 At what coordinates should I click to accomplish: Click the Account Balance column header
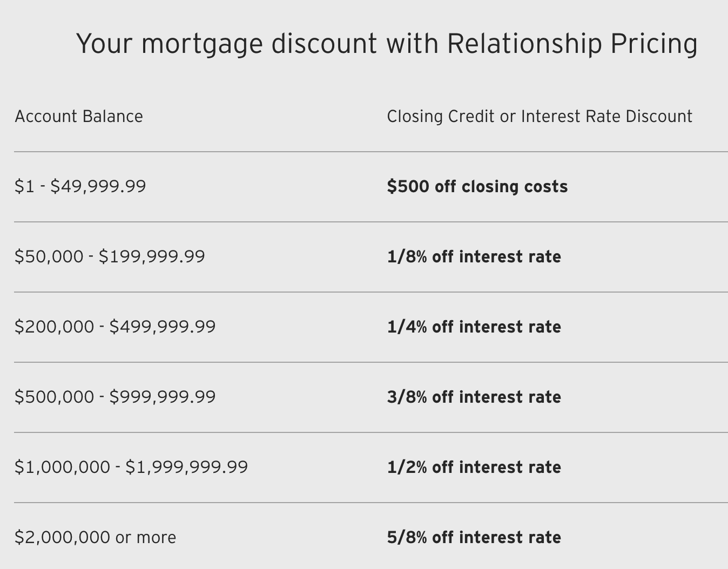click(79, 117)
